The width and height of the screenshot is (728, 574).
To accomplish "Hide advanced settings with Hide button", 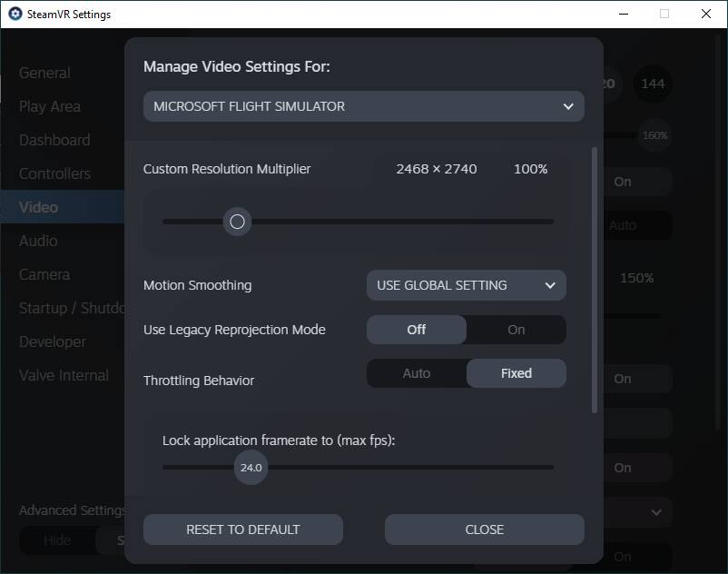I will click(x=57, y=540).
